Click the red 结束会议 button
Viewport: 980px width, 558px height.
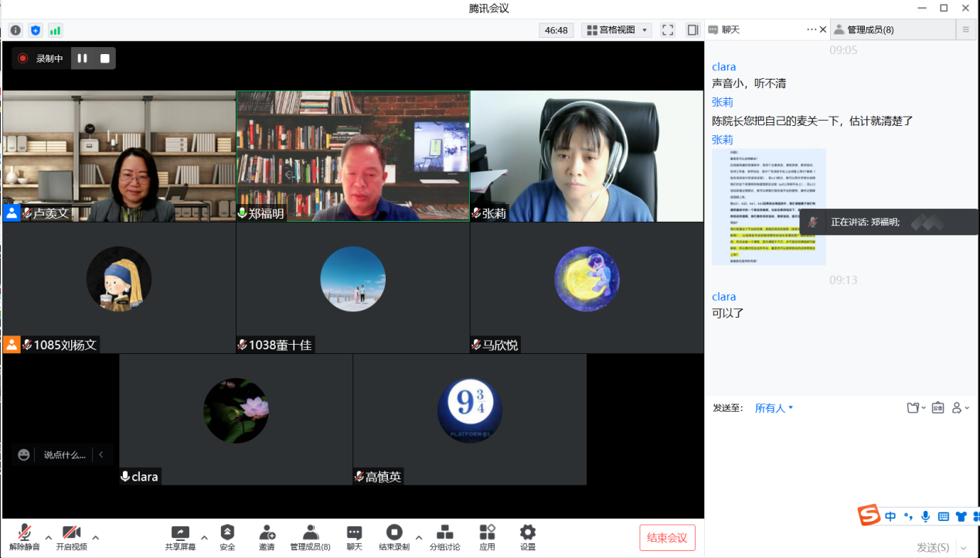click(667, 538)
